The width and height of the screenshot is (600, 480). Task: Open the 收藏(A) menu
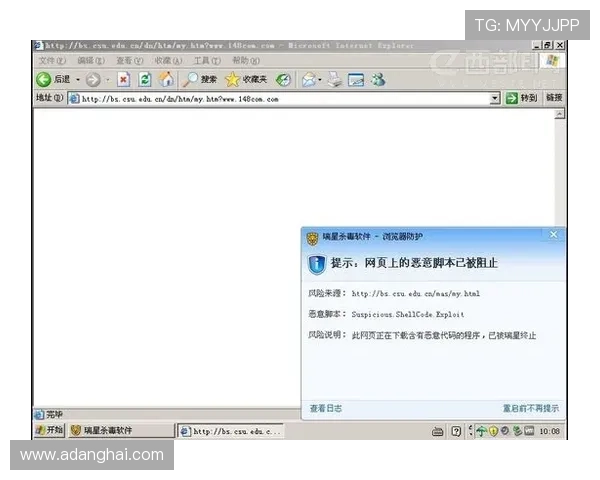tap(168, 60)
